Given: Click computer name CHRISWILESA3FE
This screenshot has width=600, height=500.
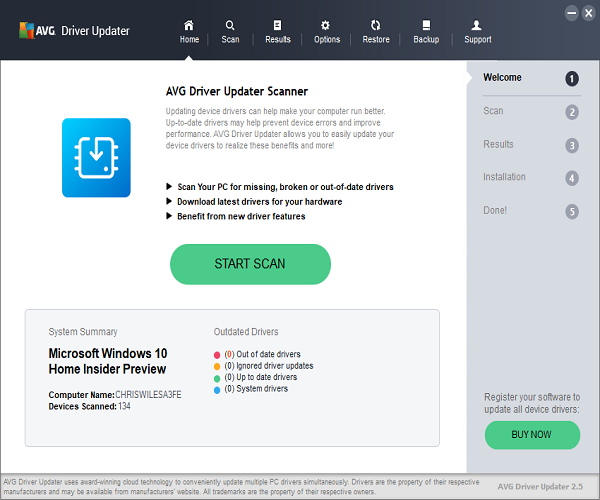Looking at the screenshot, I should [148, 394].
